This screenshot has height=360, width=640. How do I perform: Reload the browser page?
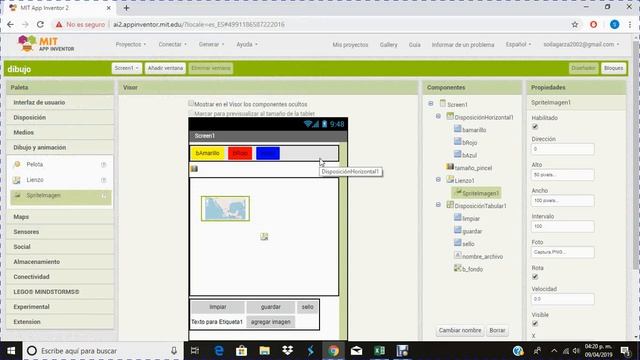click(x=40, y=24)
